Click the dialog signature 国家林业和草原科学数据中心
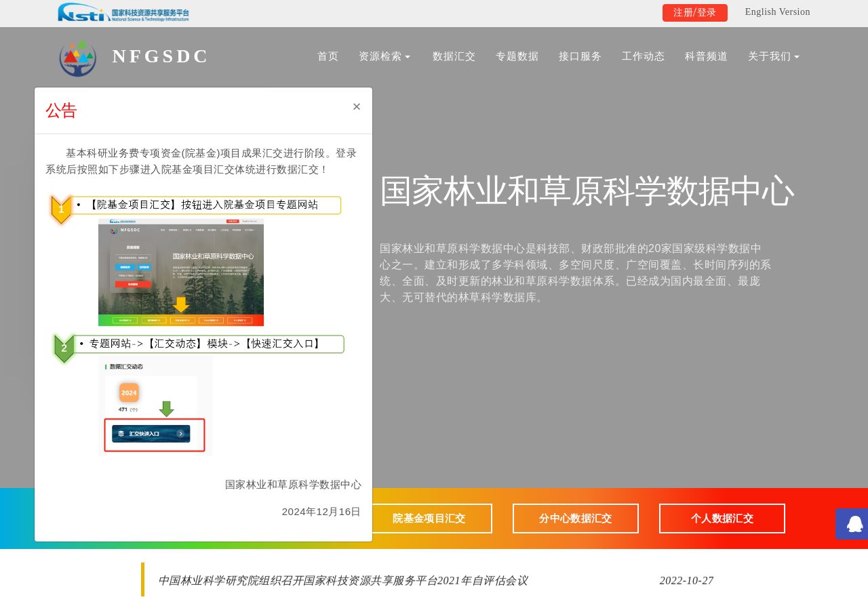 click(x=293, y=485)
